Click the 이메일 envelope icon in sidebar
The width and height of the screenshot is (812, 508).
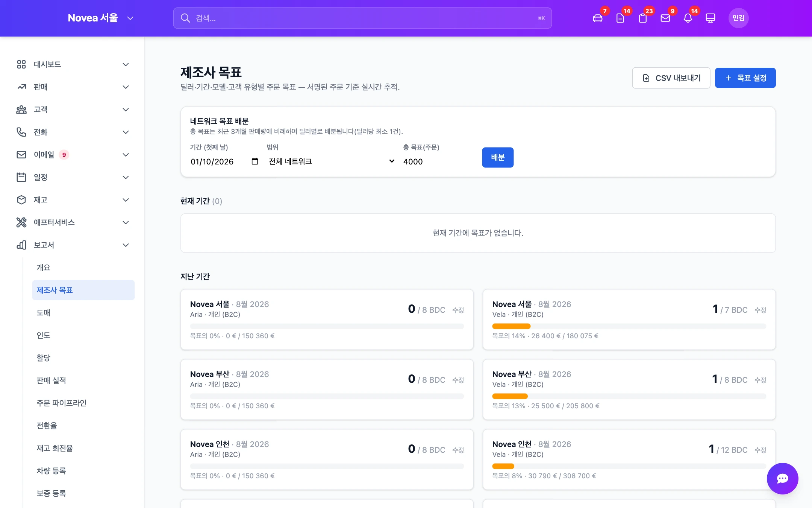(21, 155)
